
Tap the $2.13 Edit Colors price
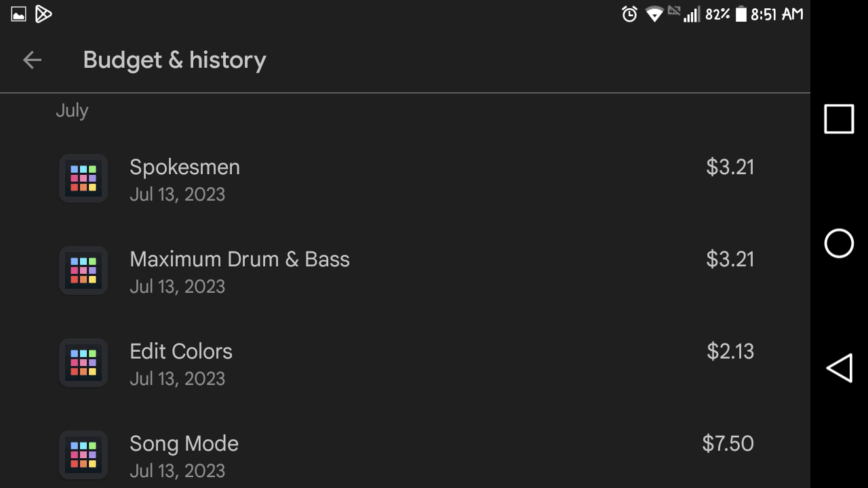[x=730, y=351]
